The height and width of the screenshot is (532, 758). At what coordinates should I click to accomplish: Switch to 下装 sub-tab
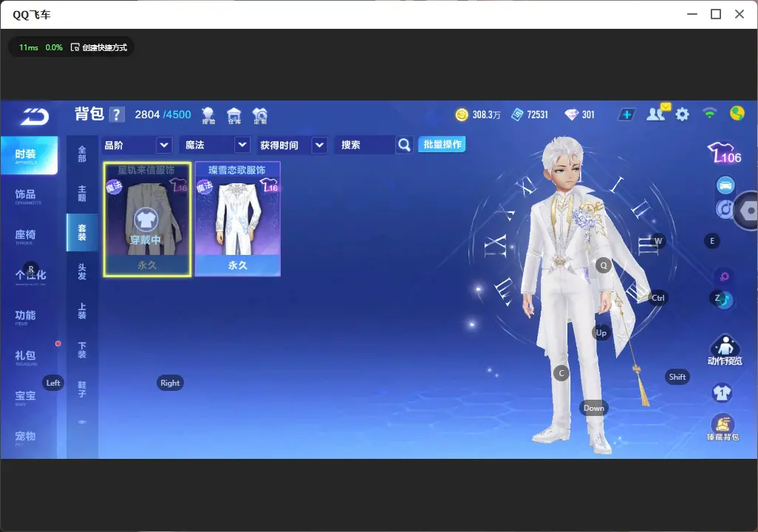82,350
